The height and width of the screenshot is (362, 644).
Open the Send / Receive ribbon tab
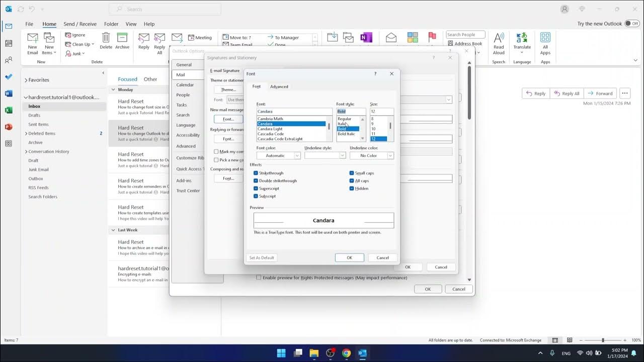[x=80, y=24]
